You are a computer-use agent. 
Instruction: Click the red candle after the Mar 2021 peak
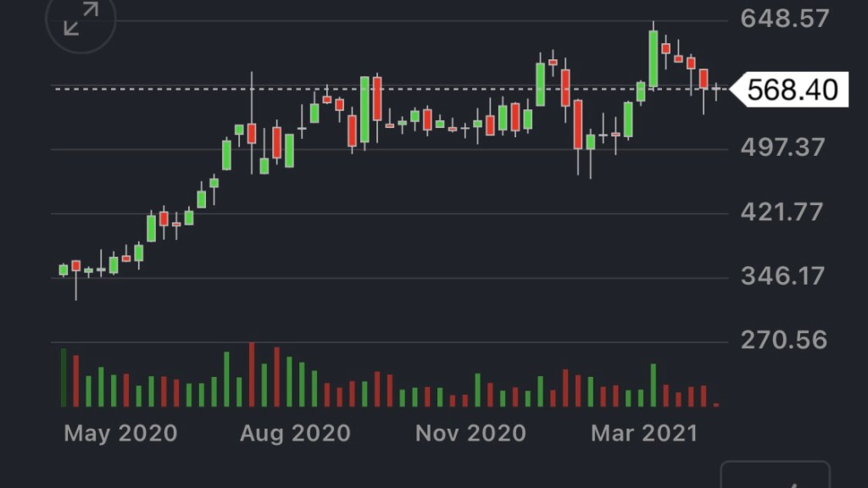[666, 48]
